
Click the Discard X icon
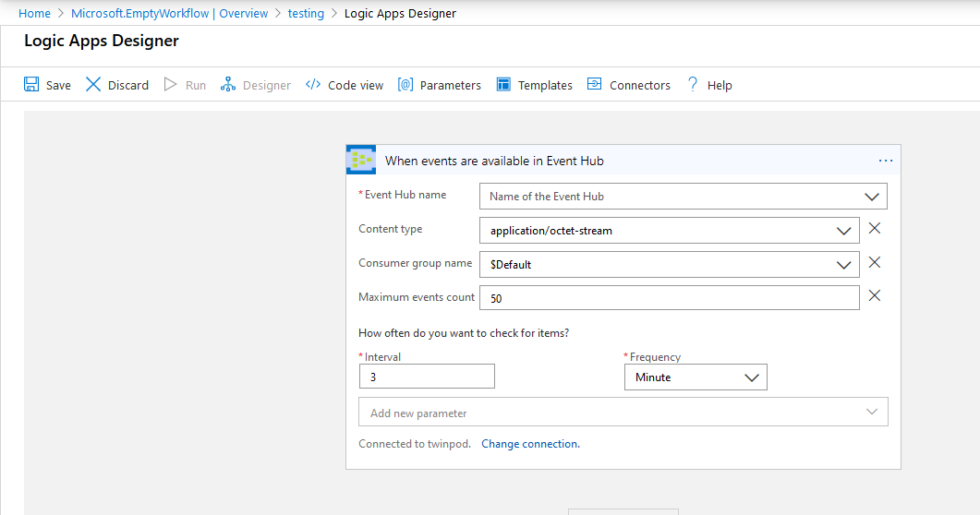93,84
